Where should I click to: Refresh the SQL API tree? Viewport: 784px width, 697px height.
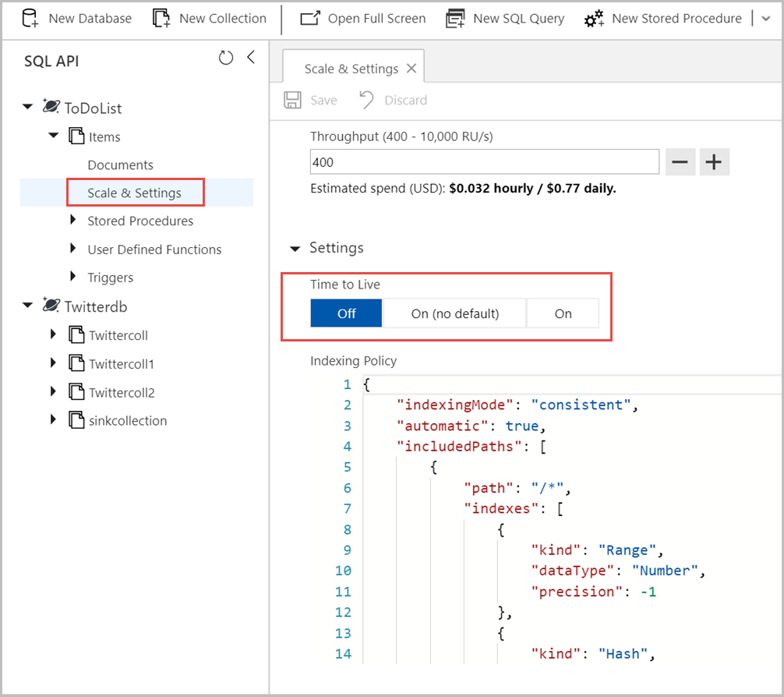coord(226,58)
